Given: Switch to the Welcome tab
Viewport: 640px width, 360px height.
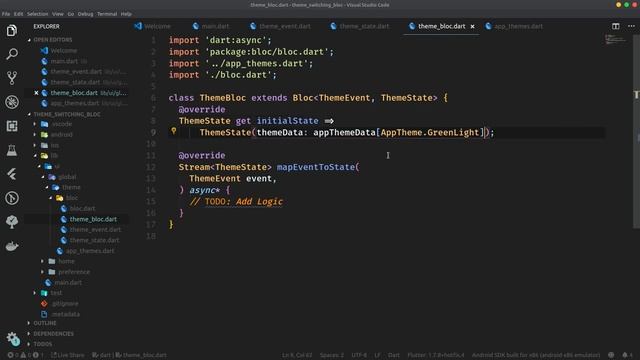Looking at the screenshot, I should 153,26.
